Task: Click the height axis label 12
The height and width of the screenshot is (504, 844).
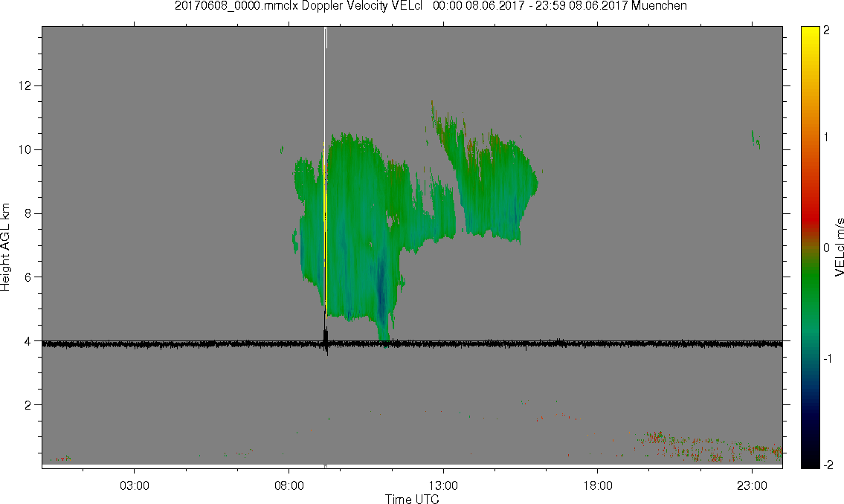Action: coord(25,85)
